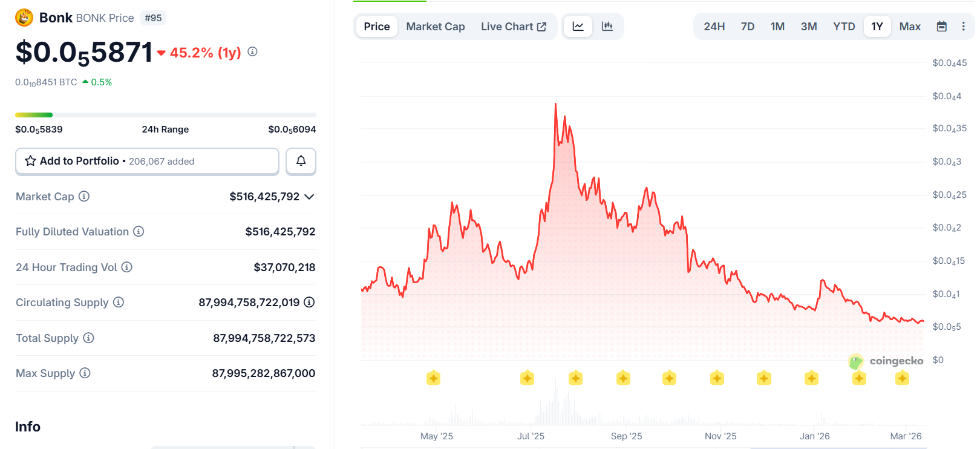980x449 pixels.
Task: Switch to line chart view icon
Action: [x=578, y=27]
